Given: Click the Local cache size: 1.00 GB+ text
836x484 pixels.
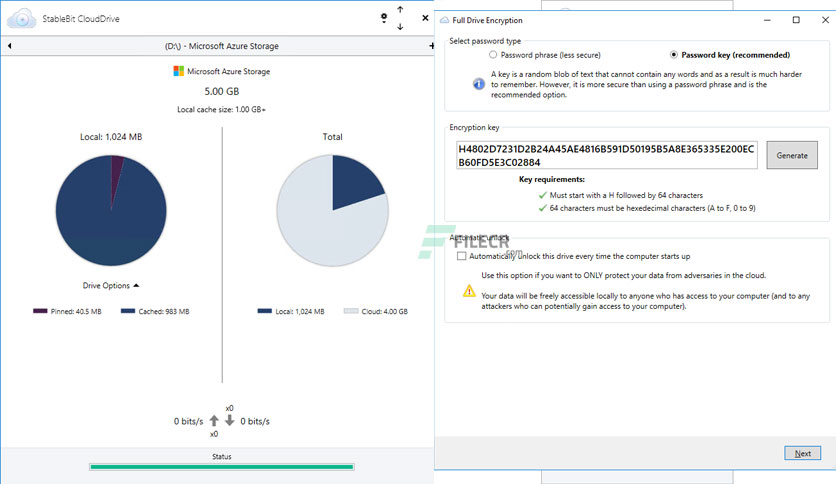Looking at the screenshot, I should 221,109.
